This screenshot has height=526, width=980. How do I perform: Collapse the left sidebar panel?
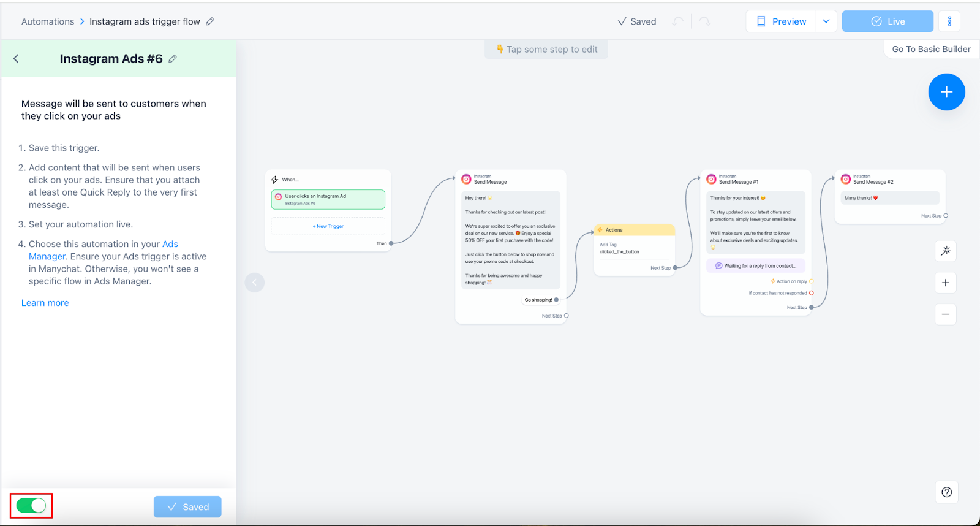tap(255, 283)
